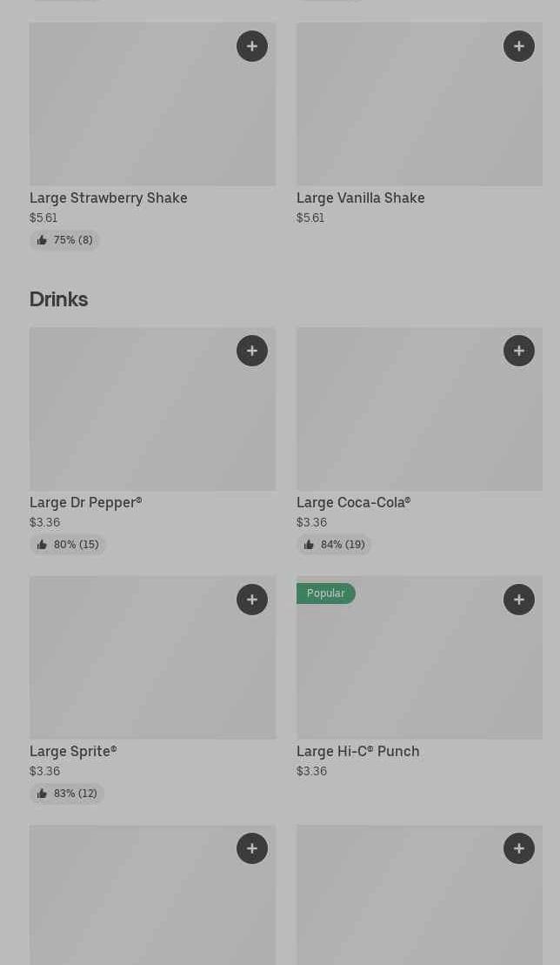
Task: Click Large Sprite 83% rating badge
Action: click(67, 794)
